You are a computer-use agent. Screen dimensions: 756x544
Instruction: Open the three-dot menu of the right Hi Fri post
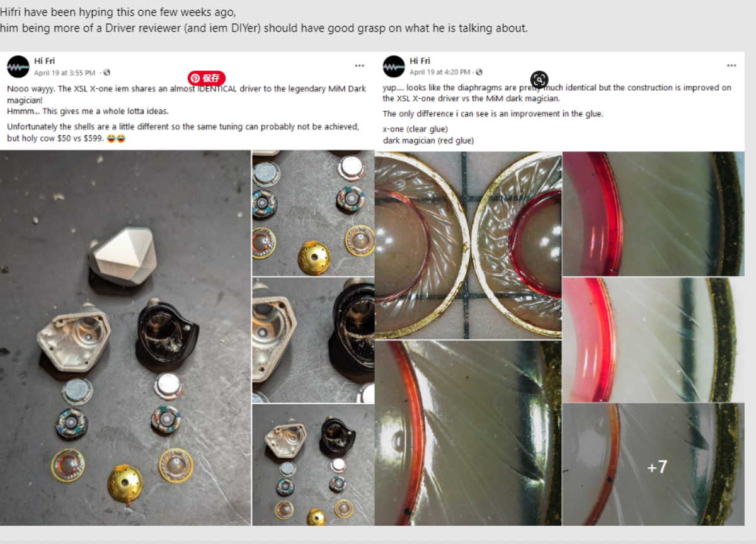pyautogui.click(x=731, y=65)
